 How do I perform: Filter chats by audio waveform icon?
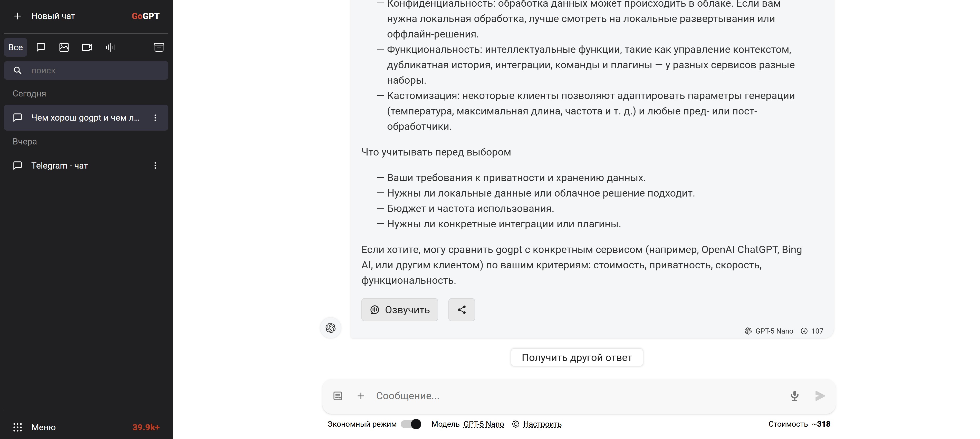point(110,47)
